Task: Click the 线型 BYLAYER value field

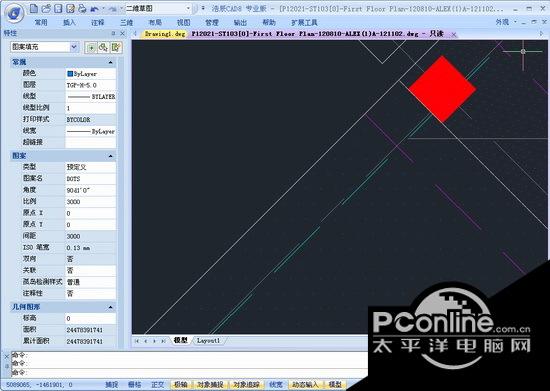Action: click(90, 97)
